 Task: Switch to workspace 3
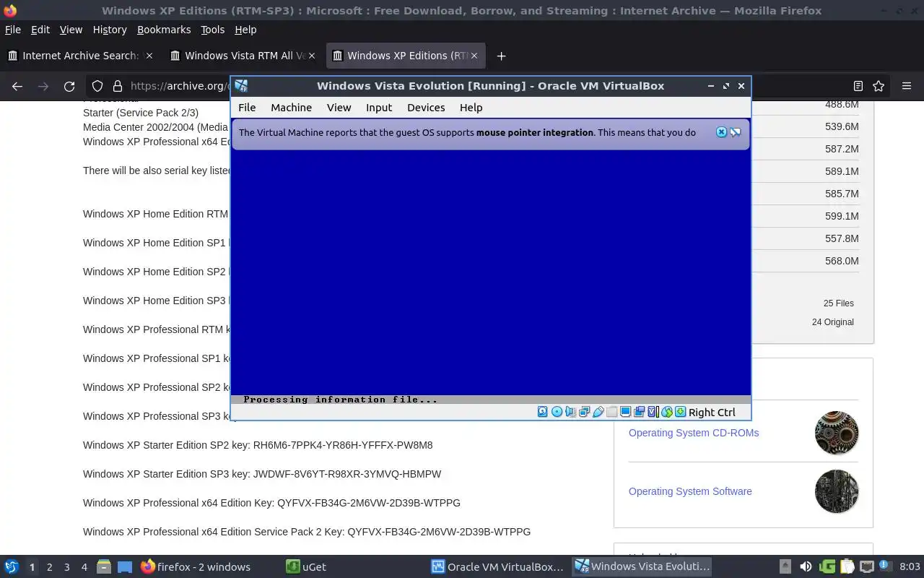coord(66,567)
